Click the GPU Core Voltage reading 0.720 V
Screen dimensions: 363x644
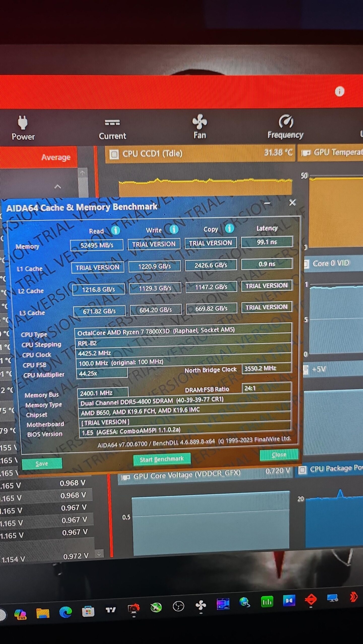(278, 471)
